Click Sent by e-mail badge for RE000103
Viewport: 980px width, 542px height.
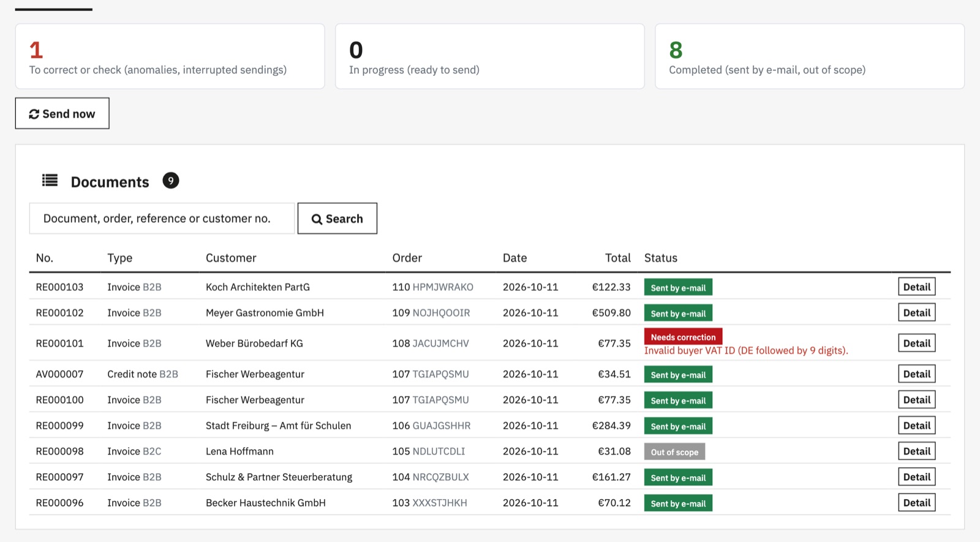pos(678,287)
